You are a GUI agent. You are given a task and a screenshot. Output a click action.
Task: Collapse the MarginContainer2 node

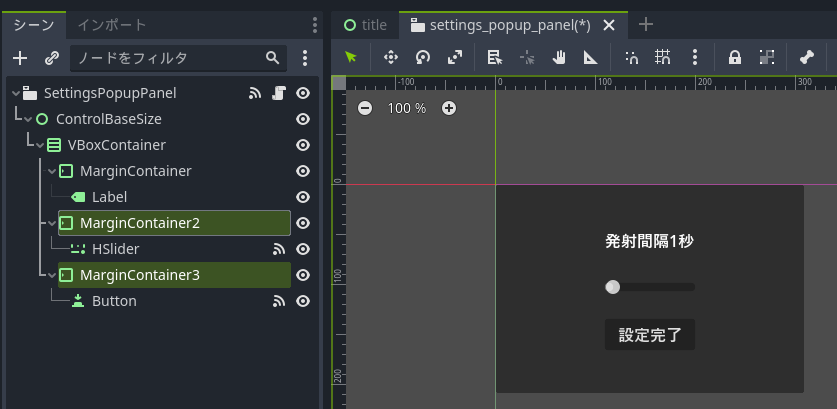click(52, 224)
